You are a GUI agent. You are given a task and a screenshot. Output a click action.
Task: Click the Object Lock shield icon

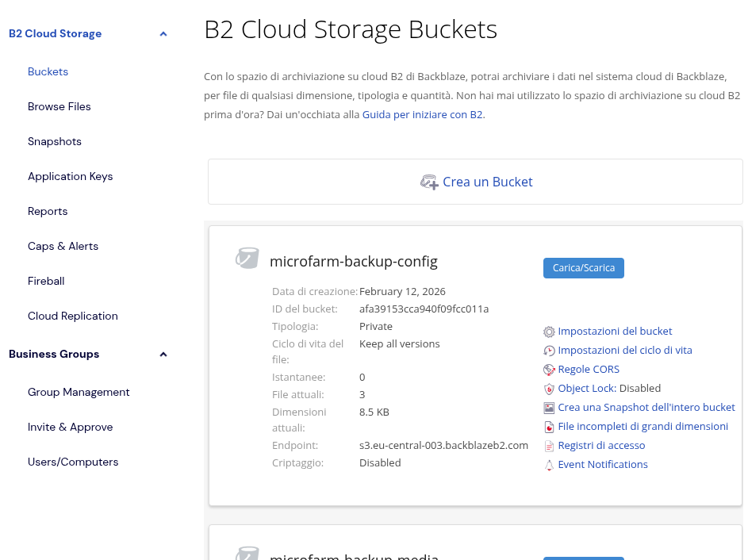point(549,389)
